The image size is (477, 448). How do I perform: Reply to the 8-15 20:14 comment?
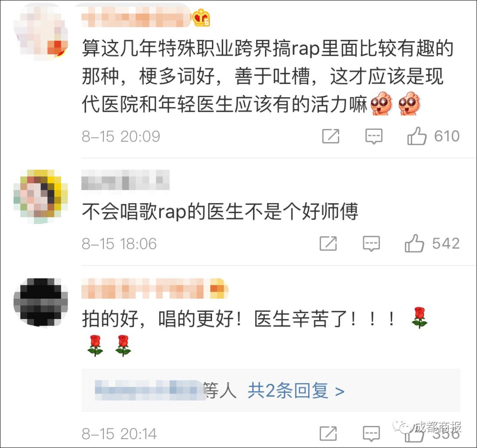[371, 434]
